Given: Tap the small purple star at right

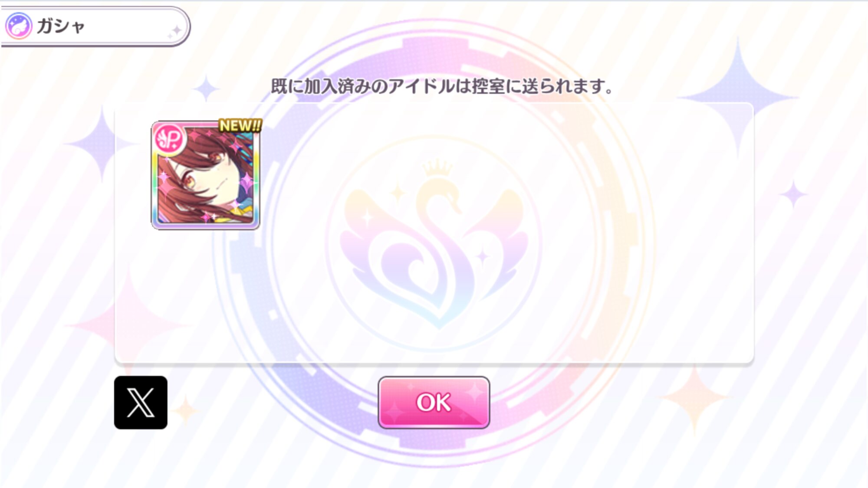Looking at the screenshot, I should tap(794, 194).
